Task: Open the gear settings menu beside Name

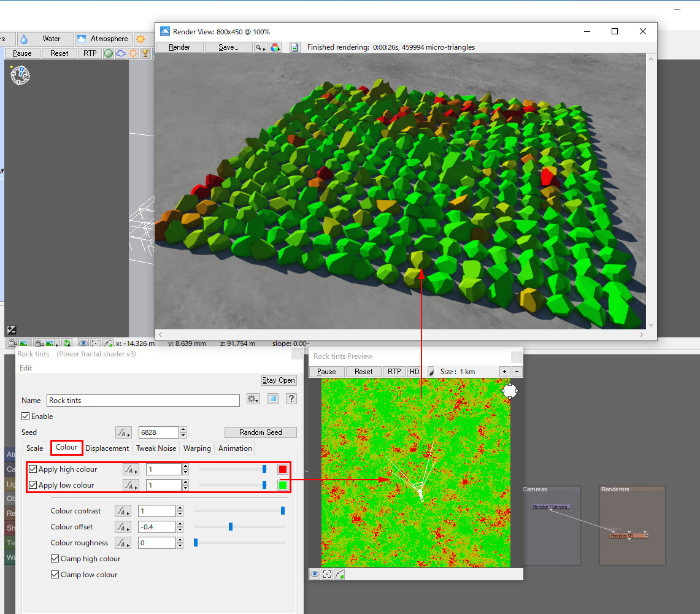Action: point(252,399)
